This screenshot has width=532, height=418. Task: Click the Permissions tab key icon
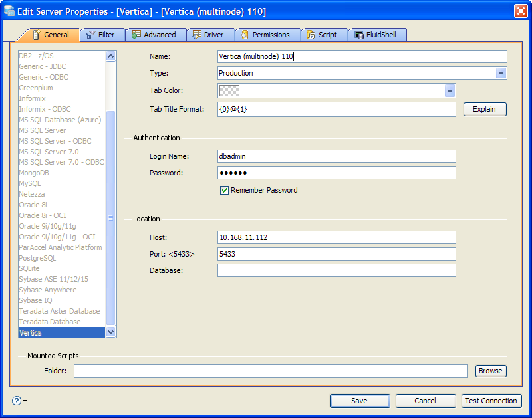(245, 35)
